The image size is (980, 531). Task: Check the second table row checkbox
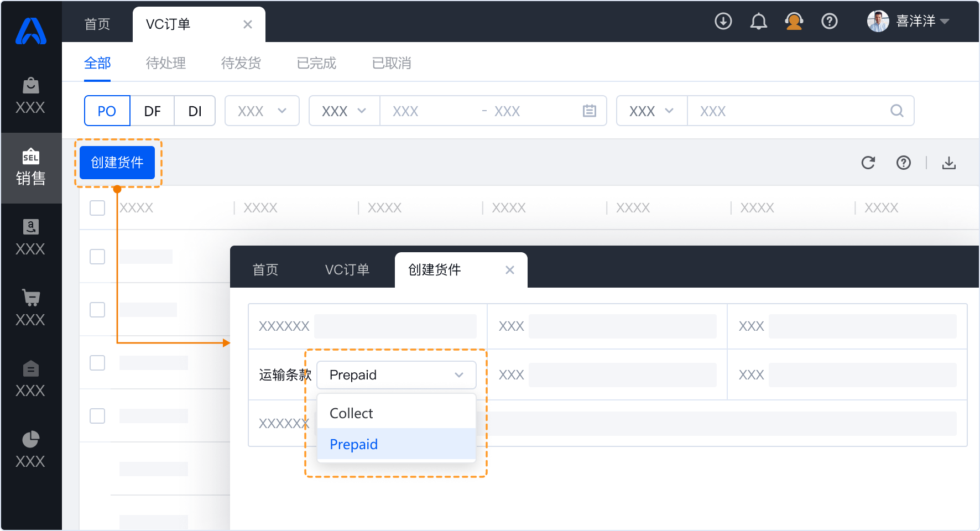click(97, 310)
